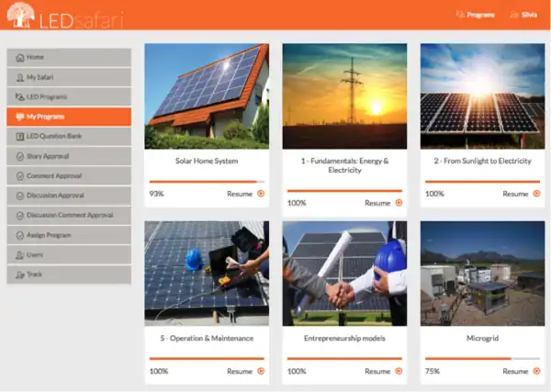The image size is (551, 392).
Task: Click the LED Programs sidebar icon
Action: (x=20, y=96)
